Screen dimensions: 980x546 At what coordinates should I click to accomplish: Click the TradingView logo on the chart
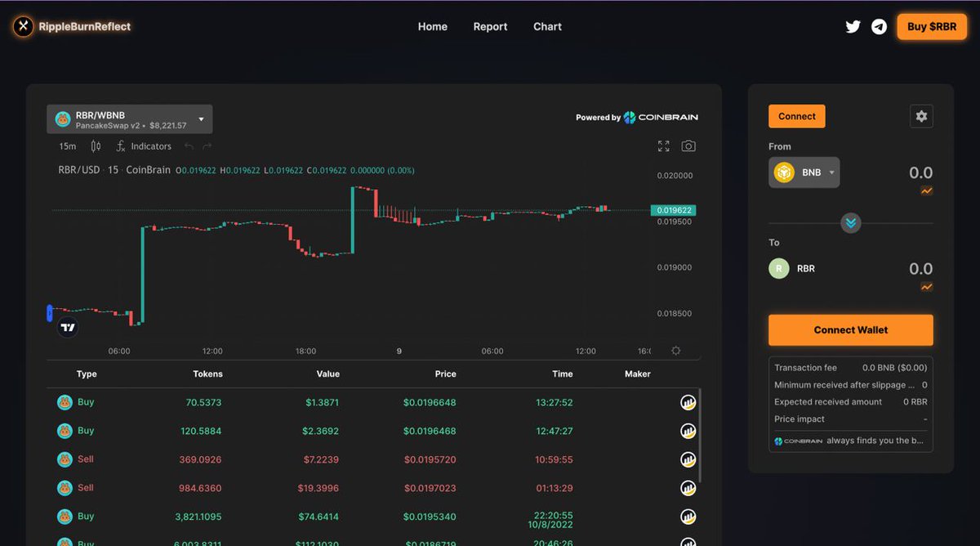[68, 327]
